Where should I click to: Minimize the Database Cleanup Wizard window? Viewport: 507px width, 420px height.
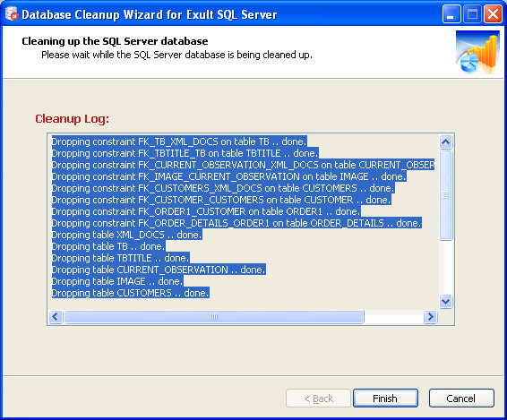click(451, 14)
